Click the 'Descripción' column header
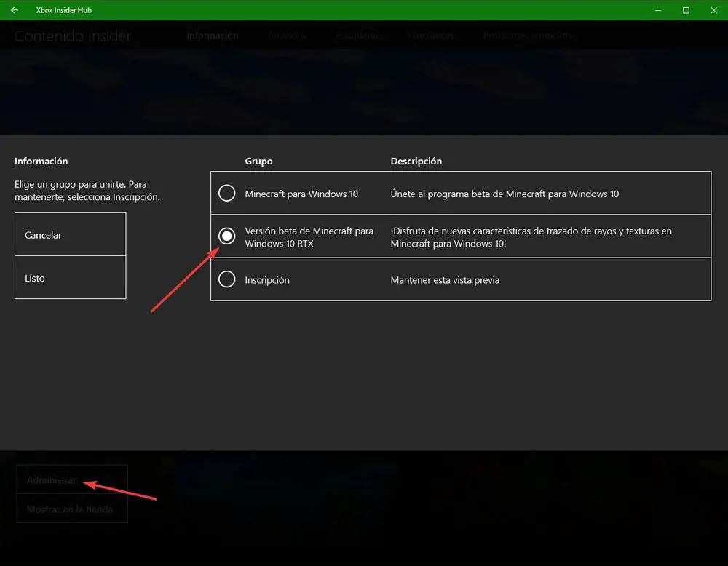Viewport: 728px width, 566px height. [x=416, y=161]
